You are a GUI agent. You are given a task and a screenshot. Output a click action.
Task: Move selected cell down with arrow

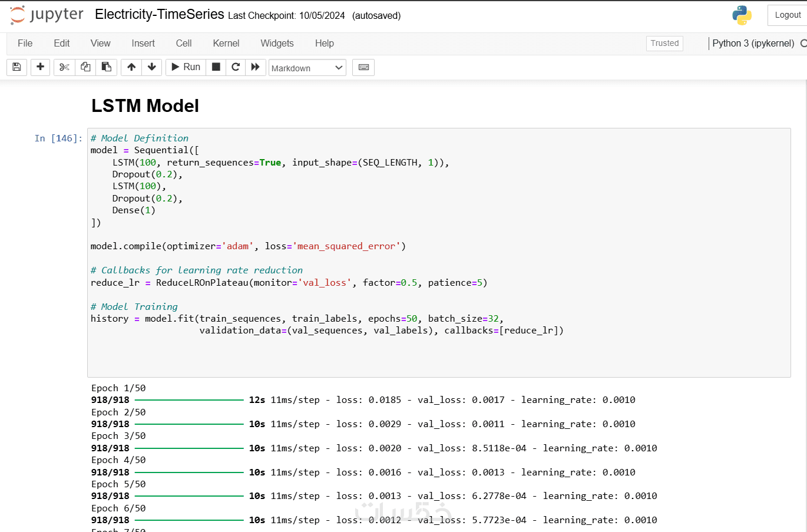click(x=152, y=67)
